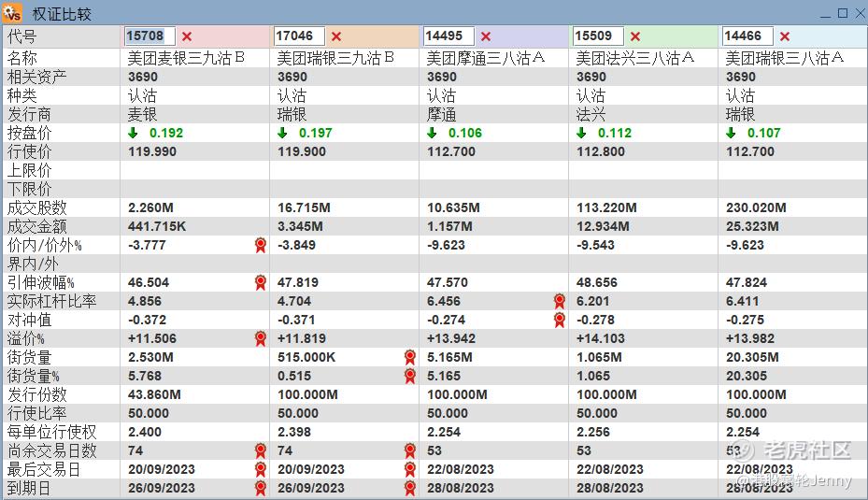
Task: Click the name 美团麦银三九沽B
Action: [x=186, y=58]
